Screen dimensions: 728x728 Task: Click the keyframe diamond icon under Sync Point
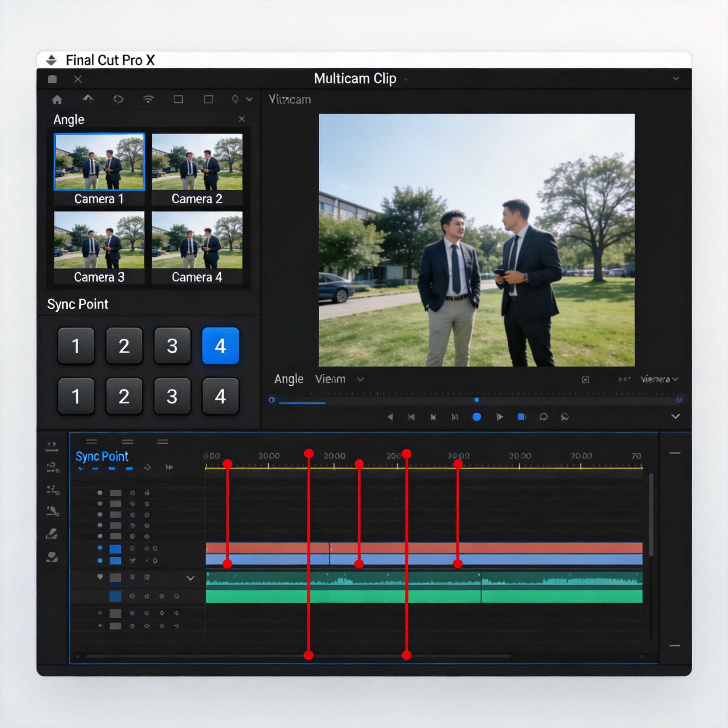point(147,467)
